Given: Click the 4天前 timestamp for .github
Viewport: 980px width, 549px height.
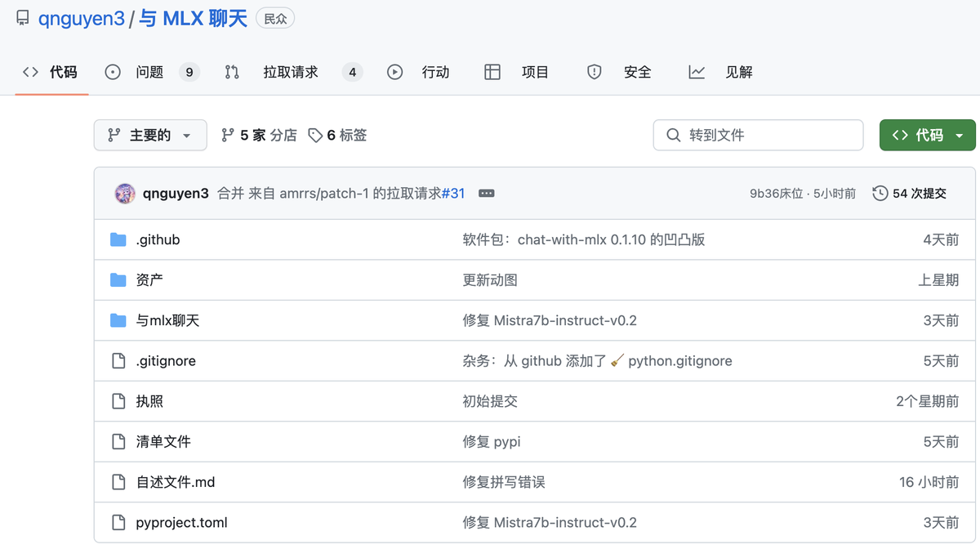Looking at the screenshot, I should coord(941,239).
